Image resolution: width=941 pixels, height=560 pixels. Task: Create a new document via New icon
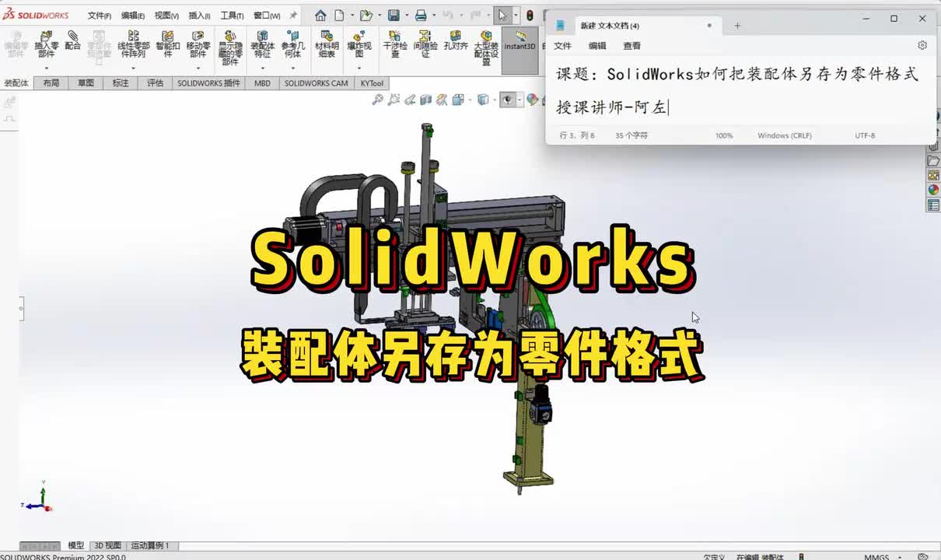[x=339, y=16]
